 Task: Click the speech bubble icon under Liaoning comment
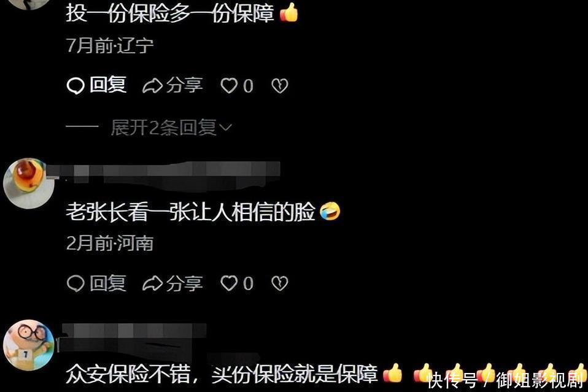(75, 86)
